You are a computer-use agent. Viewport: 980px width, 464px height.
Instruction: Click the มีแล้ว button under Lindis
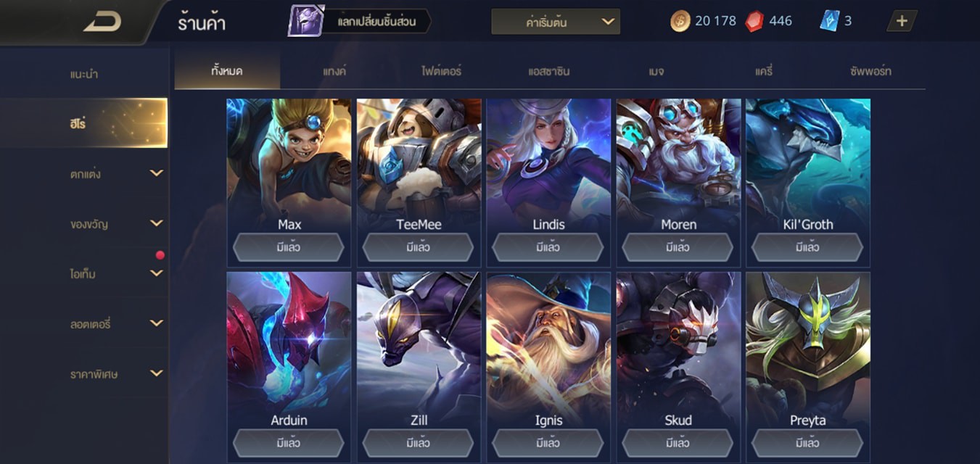pos(548,247)
